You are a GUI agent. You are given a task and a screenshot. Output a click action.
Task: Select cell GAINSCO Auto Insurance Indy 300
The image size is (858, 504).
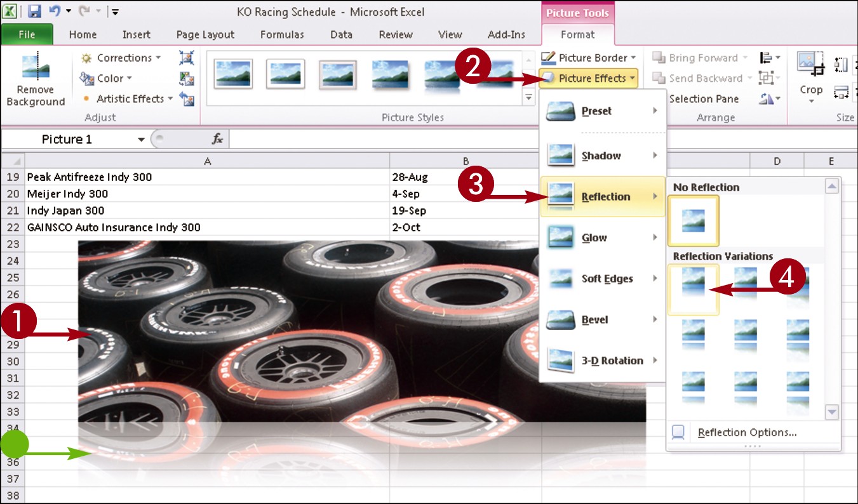tap(207, 227)
